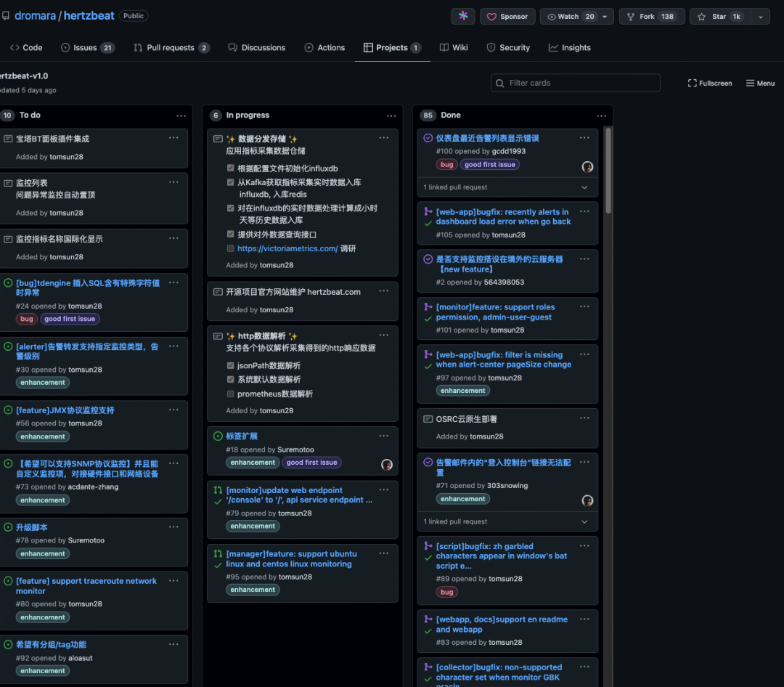
Task: Enter Fullscreen mode for the project board
Action: 709,83
